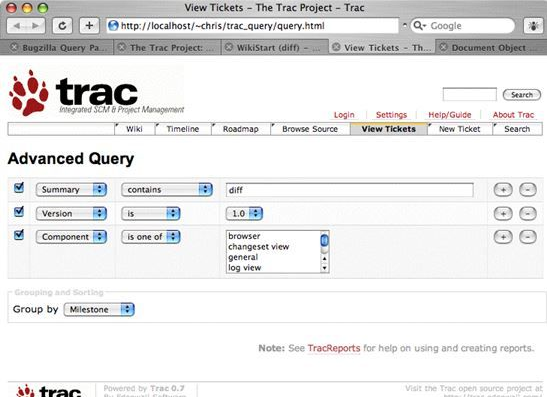Viewport: 547px width, 397px height.
Task: Open the Wiki navigation item
Action: [x=134, y=129]
